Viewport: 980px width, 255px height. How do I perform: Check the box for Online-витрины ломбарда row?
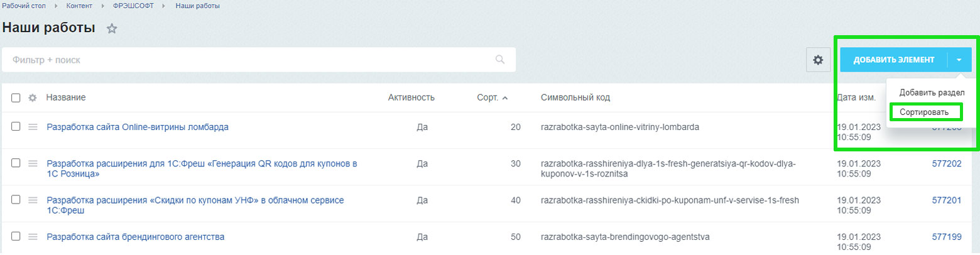pyautogui.click(x=16, y=127)
